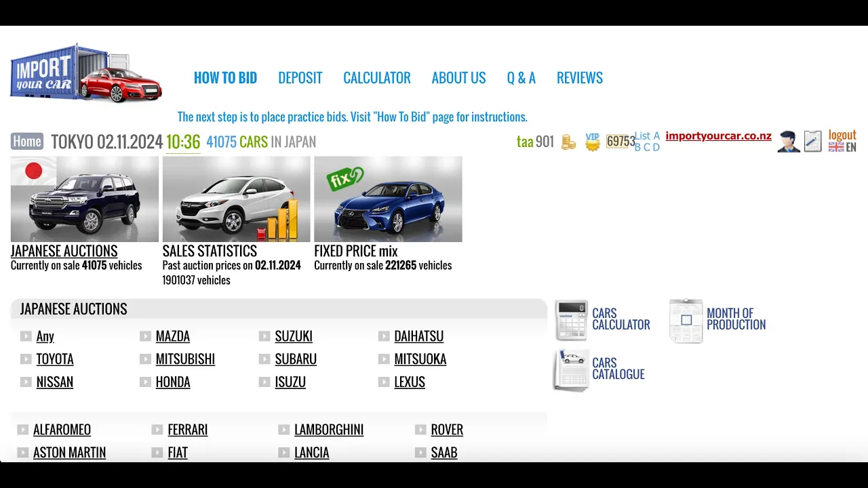Screen dimensions: 868x488
Task: Select the MAZDA make link
Action: pos(173,336)
